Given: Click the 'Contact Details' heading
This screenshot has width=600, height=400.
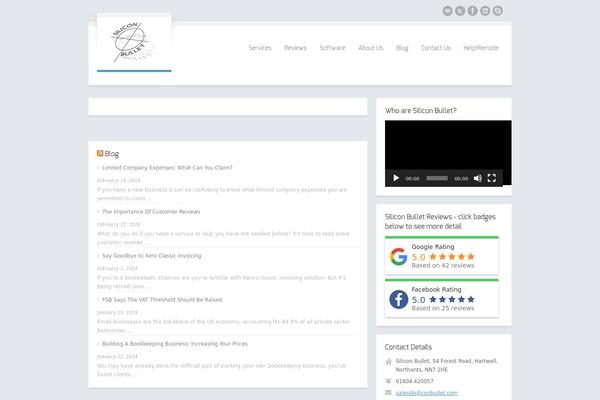Looking at the screenshot, I should [x=408, y=347].
